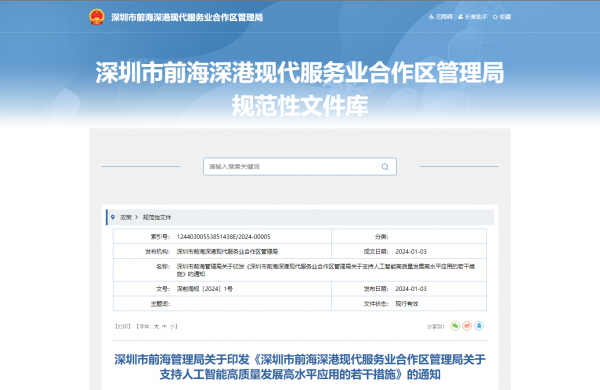
Task: Click the 规范性文件库 banner heading
Action: 300,105
